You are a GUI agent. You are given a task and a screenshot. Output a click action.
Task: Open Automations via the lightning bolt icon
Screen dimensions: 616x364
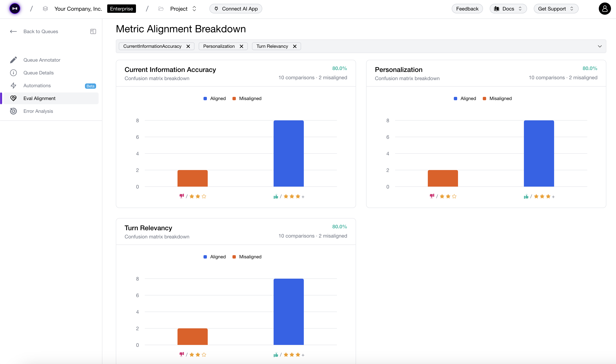[x=13, y=85]
